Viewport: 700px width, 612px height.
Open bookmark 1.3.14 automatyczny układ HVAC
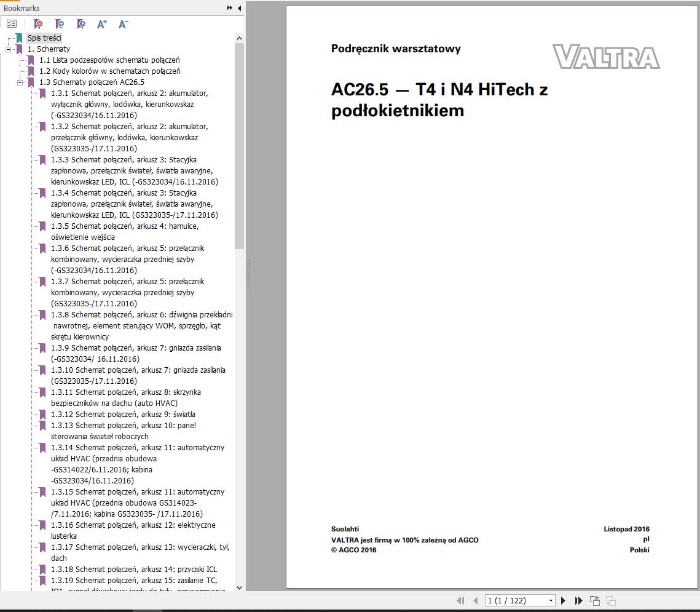click(x=138, y=464)
